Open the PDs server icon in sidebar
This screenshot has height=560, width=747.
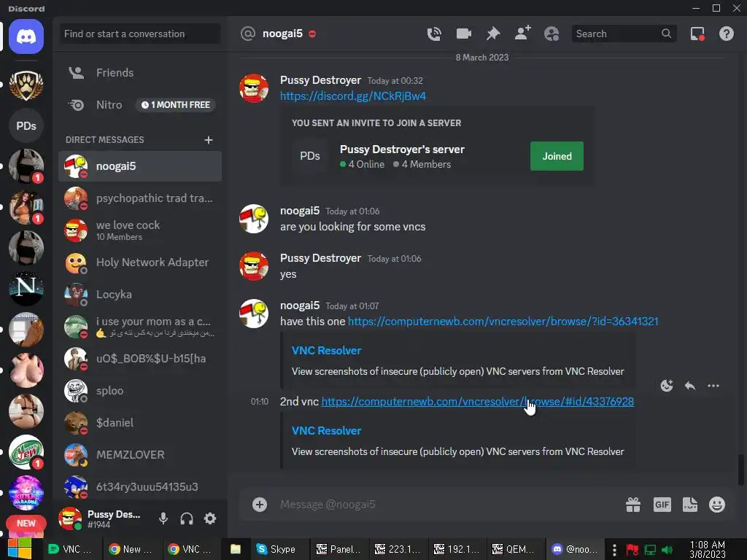(26, 125)
